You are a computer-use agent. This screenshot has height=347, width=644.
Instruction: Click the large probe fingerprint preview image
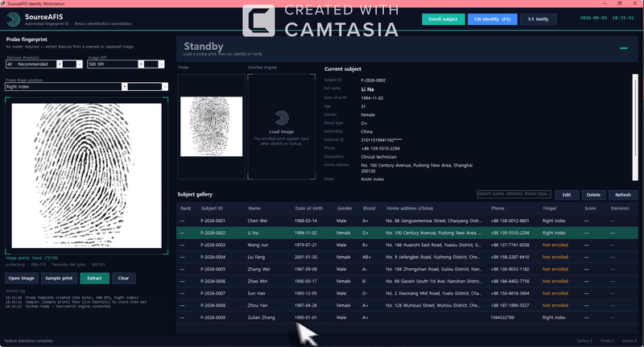[87, 176]
